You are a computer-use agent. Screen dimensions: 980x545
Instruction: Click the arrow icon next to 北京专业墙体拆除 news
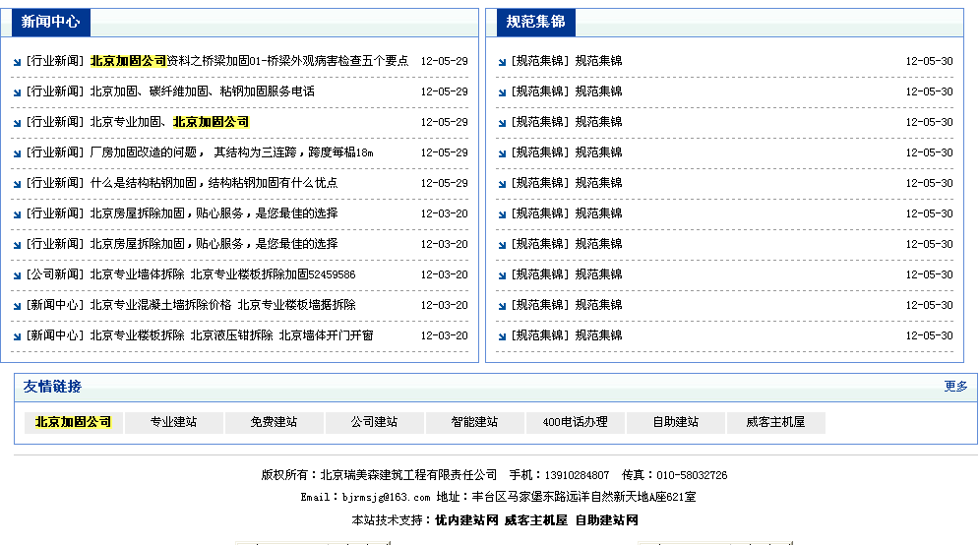click(18, 275)
